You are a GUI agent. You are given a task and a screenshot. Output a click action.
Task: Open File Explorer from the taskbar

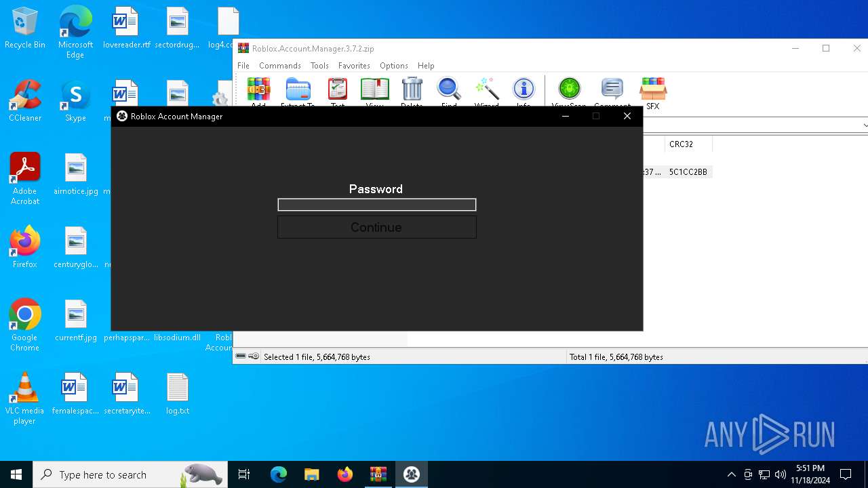tap(311, 474)
